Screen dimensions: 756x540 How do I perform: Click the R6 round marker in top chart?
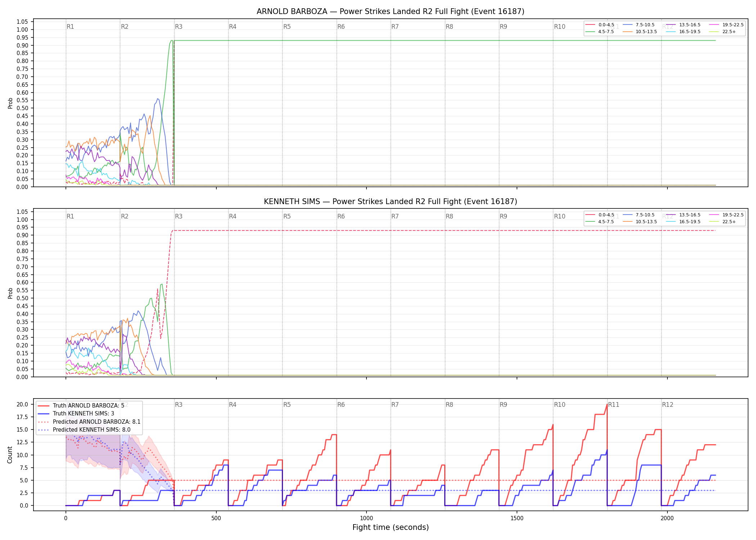click(x=341, y=27)
